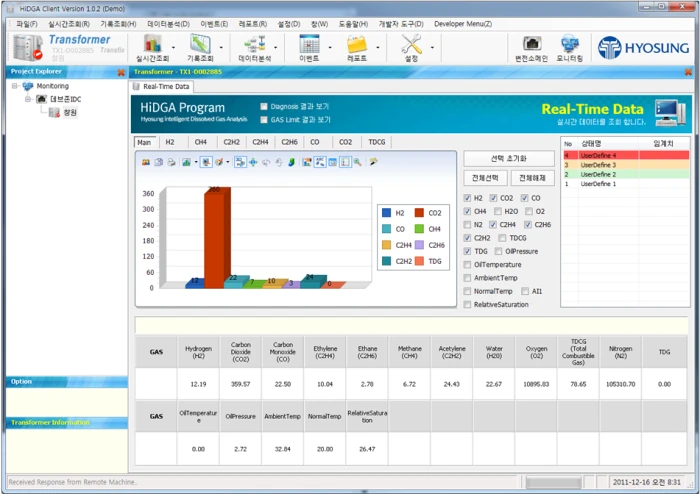The width and height of the screenshot is (700, 494).
Task: Switch to the C2H2 chart tab
Action: (231, 142)
